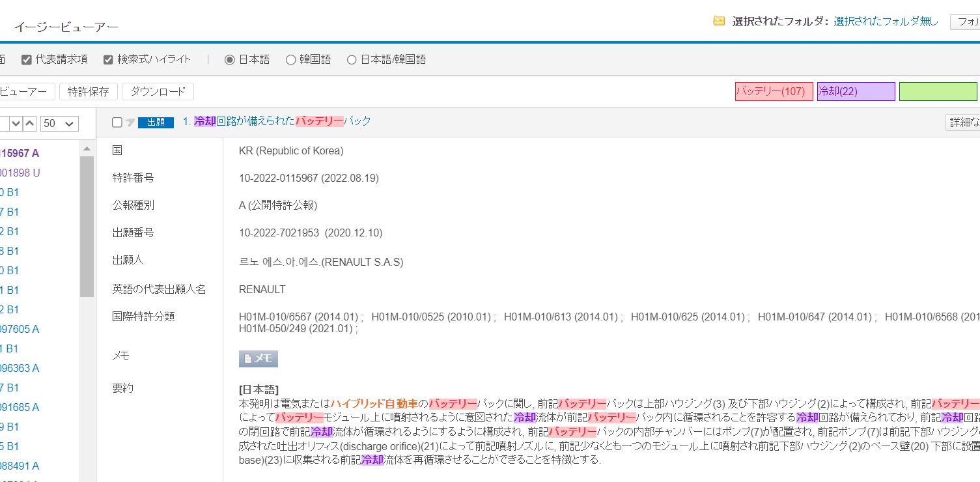Select patent 097605 A in the list

click(20, 329)
